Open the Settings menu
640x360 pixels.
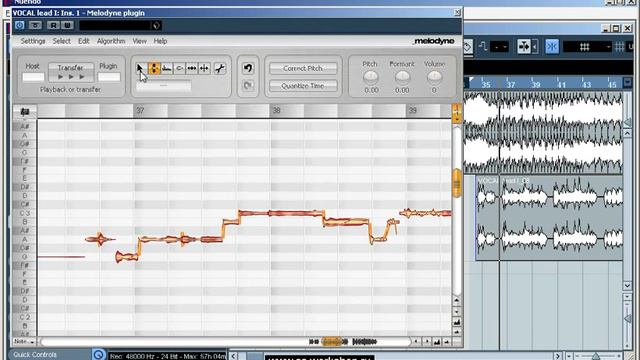pos(33,41)
